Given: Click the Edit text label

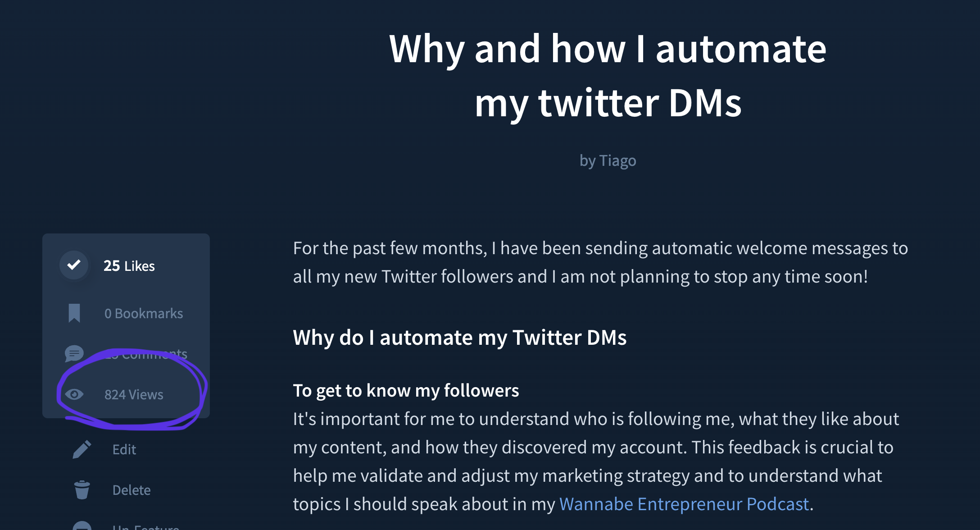Looking at the screenshot, I should tap(124, 449).
